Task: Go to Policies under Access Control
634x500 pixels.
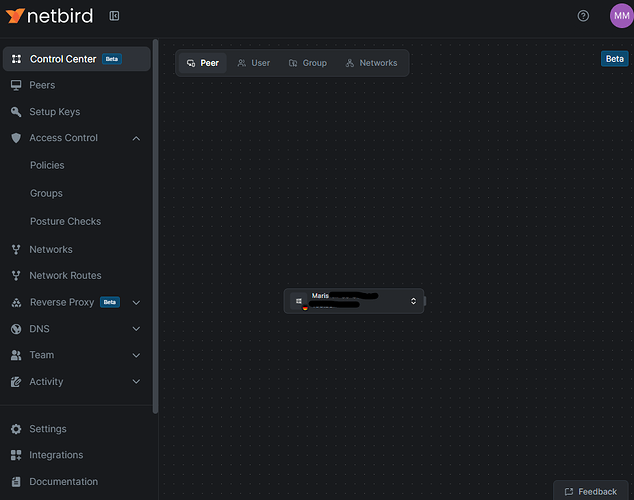Action: [47, 165]
